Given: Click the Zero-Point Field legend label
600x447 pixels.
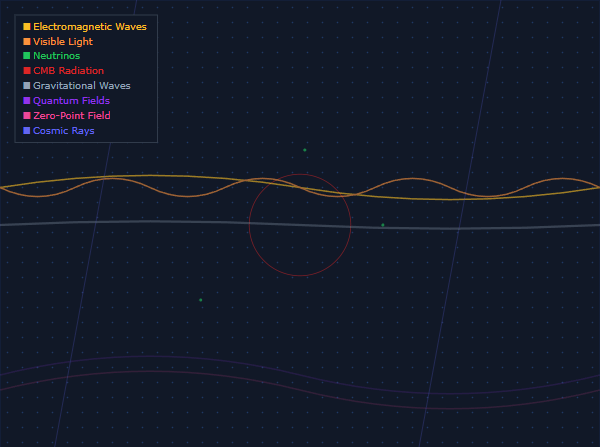Looking at the screenshot, I should (72, 116).
